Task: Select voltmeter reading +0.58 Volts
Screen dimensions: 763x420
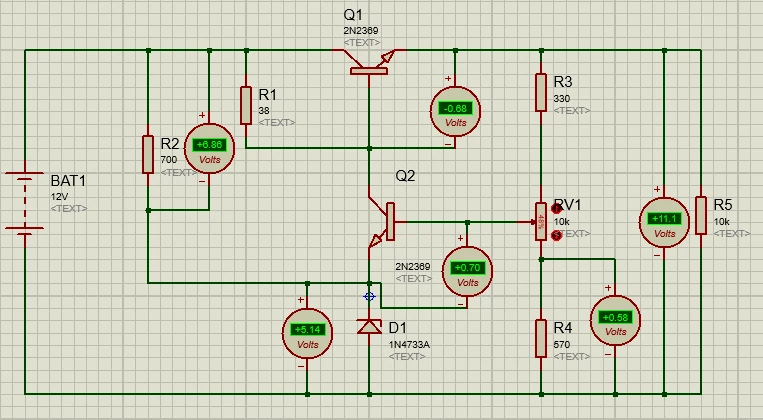Action: [615, 320]
